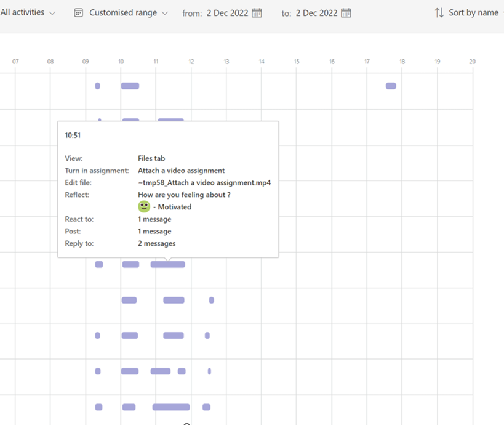Click the Post: label in the tooltip
Image resolution: width=504 pixels, height=425 pixels.
click(73, 232)
